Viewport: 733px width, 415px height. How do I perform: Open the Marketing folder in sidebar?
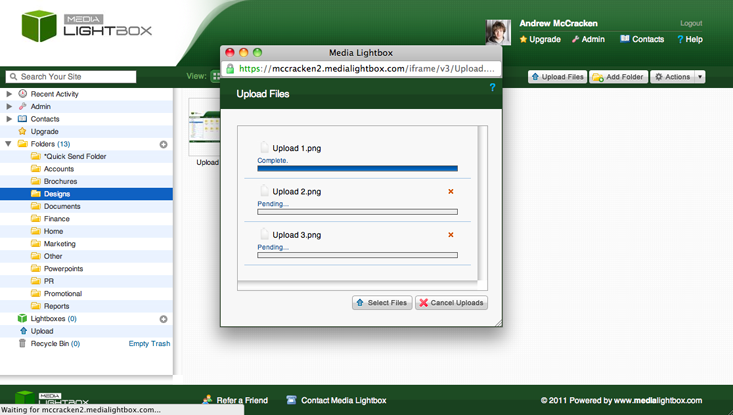pyautogui.click(x=59, y=244)
